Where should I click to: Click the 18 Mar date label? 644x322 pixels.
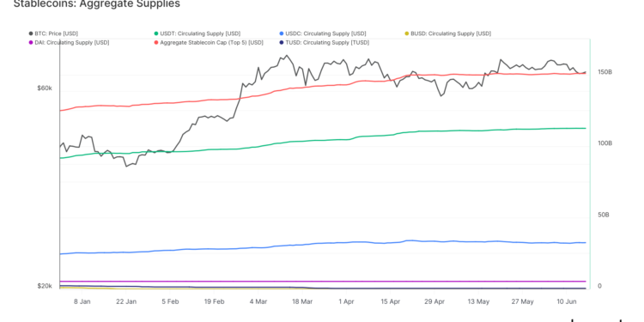click(x=302, y=301)
